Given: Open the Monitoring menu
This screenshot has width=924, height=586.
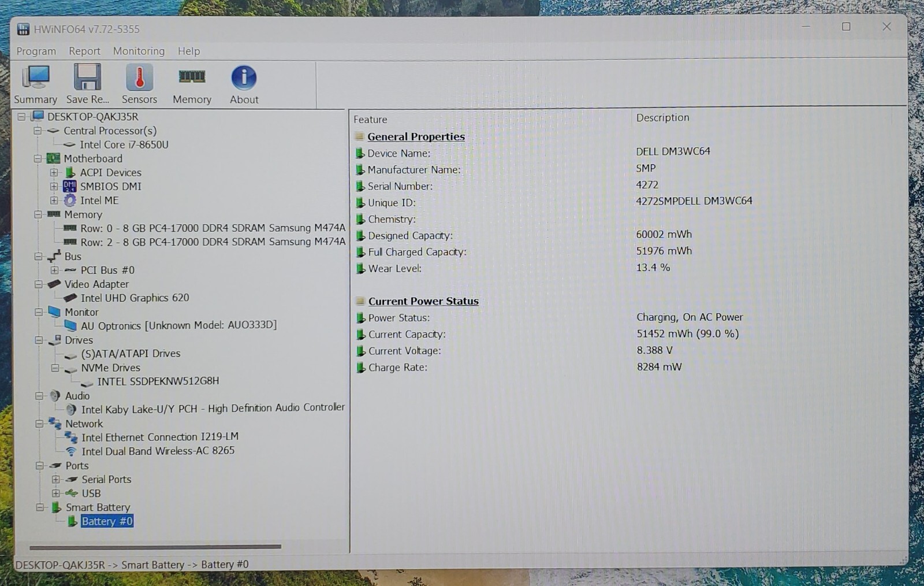Looking at the screenshot, I should pos(139,51).
